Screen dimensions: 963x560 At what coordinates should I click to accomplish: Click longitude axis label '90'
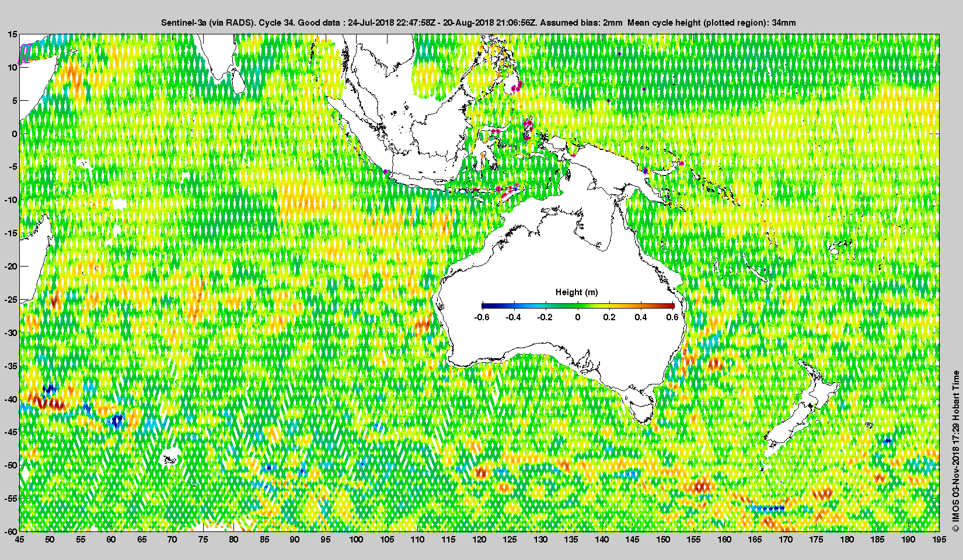[x=295, y=539]
